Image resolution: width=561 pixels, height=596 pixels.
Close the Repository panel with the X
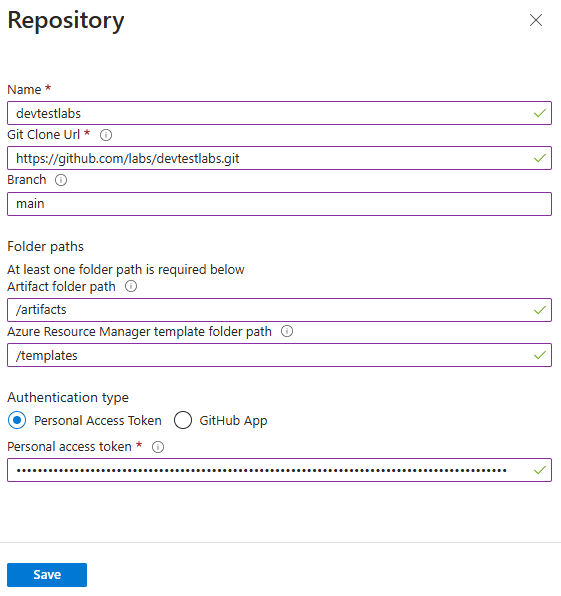click(536, 20)
